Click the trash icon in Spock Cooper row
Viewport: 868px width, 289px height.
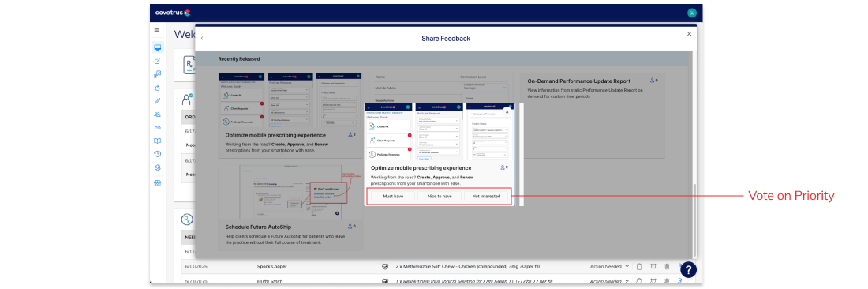tap(667, 266)
